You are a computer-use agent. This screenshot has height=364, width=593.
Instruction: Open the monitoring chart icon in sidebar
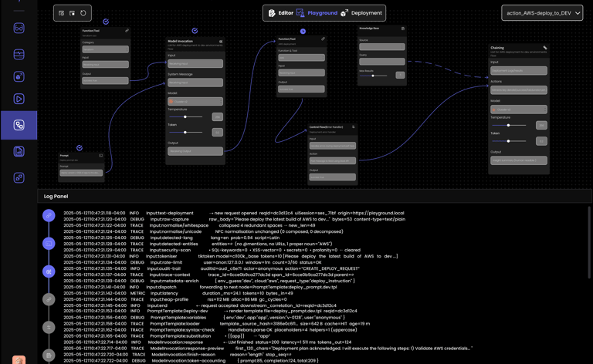pos(19,55)
